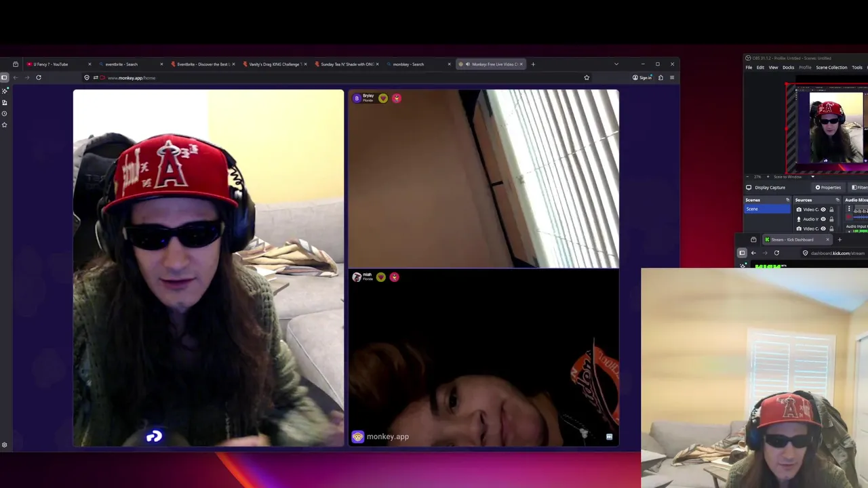The width and height of the screenshot is (868, 488).
Task: Open source Filters in OBS
Action: [x=859, y=188]
